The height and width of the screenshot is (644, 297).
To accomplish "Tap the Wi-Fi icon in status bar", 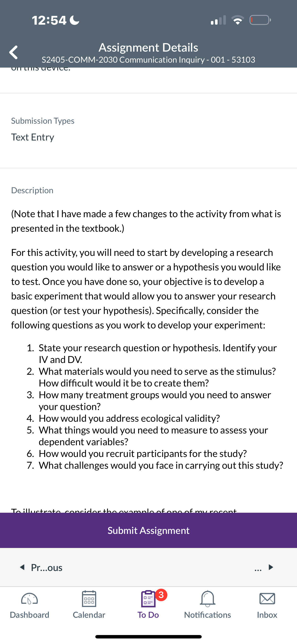I will point(238,20).
